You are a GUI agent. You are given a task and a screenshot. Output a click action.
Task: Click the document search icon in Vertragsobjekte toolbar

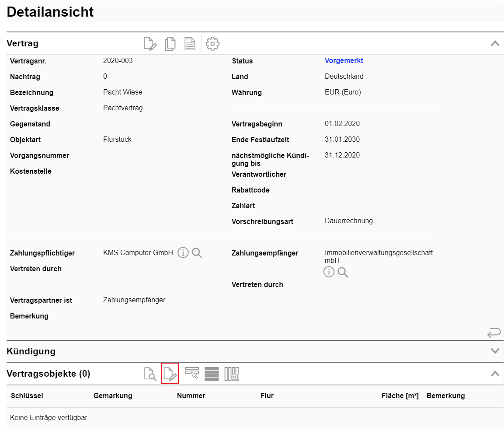pos(150,374)
